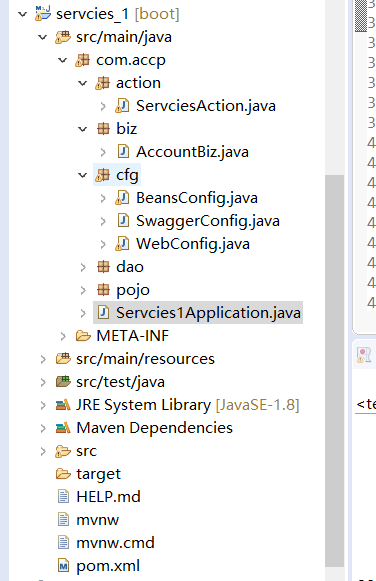Click the target folder icon
Image resolution: width=376 pixels, height=581 pixels.
click(63, 474)
